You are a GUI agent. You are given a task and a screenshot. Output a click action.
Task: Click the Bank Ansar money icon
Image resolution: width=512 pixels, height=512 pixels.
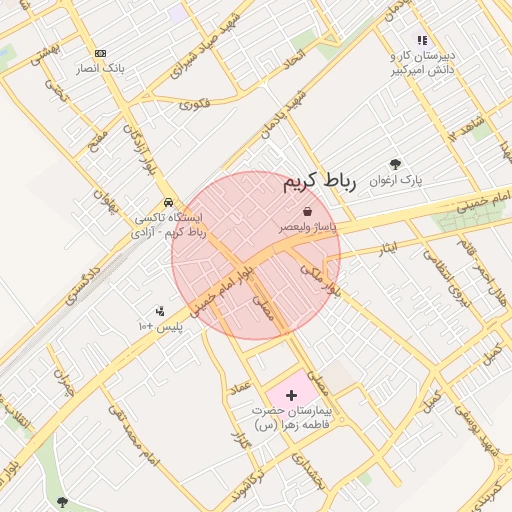pyautogui.click(x=100, y=53)
